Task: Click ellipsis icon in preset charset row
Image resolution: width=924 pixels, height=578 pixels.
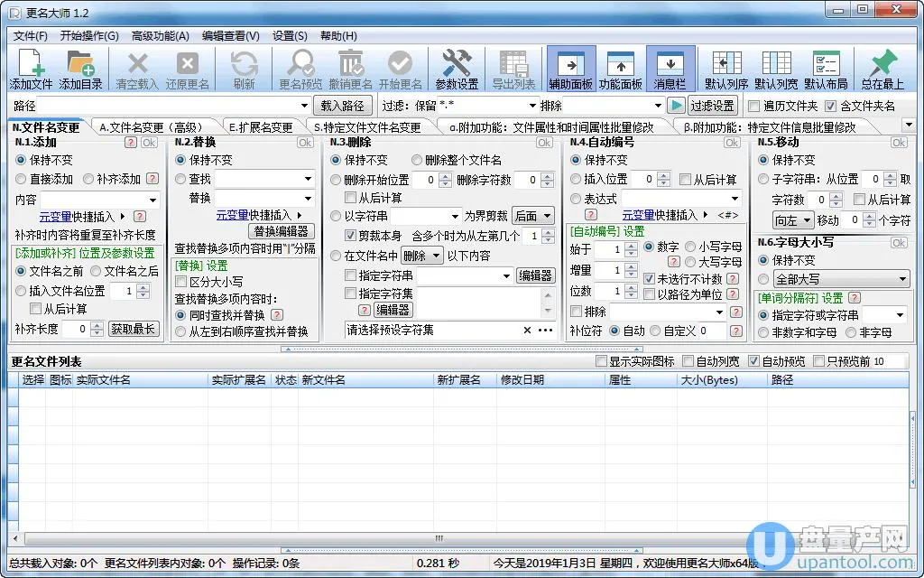Action: pyautogui.click(x=546, y=331)
